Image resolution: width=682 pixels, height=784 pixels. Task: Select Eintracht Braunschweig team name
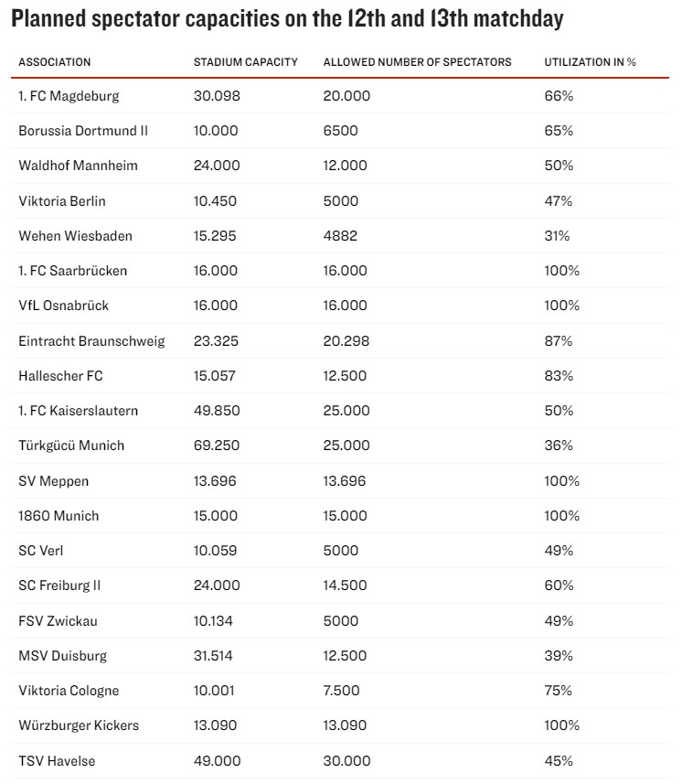[x=91, y=340]
